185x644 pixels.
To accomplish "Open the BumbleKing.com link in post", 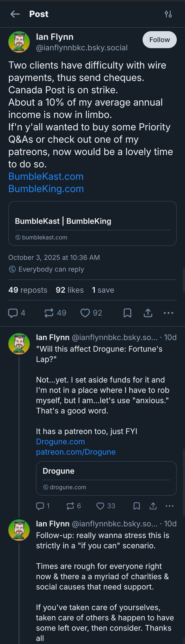I will pos(46,189).
